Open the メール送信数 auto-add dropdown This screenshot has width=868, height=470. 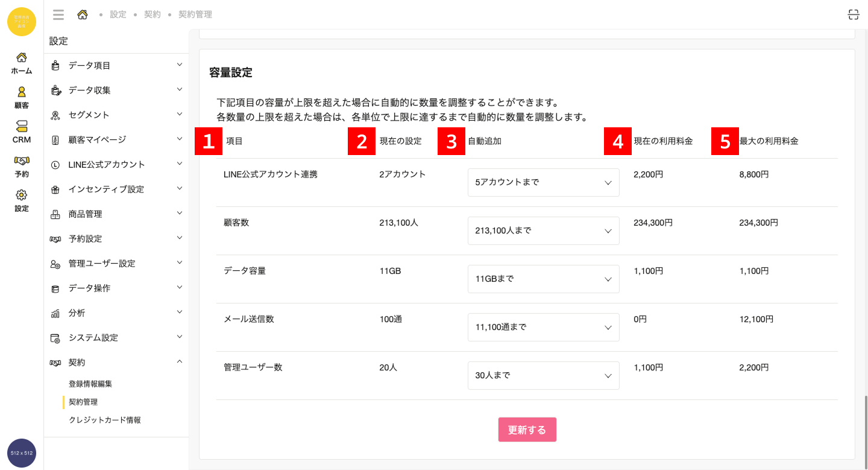543,327
